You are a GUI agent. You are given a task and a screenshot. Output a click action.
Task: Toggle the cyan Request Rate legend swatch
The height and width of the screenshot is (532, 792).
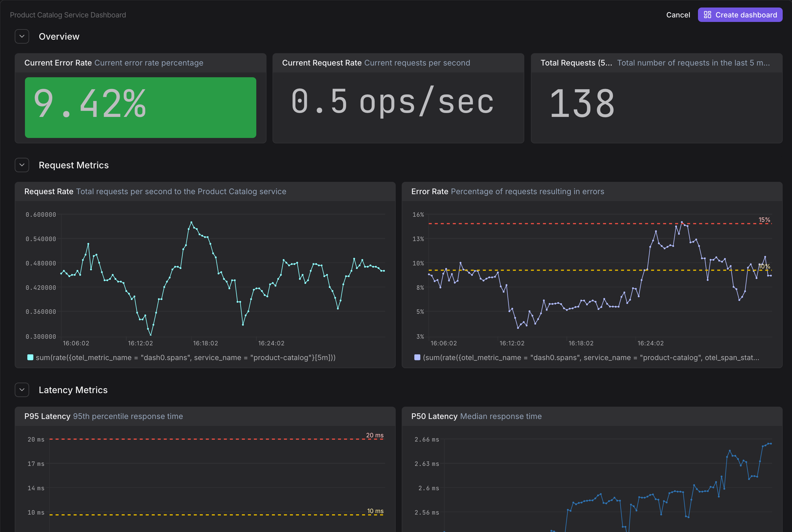(30, 357)
